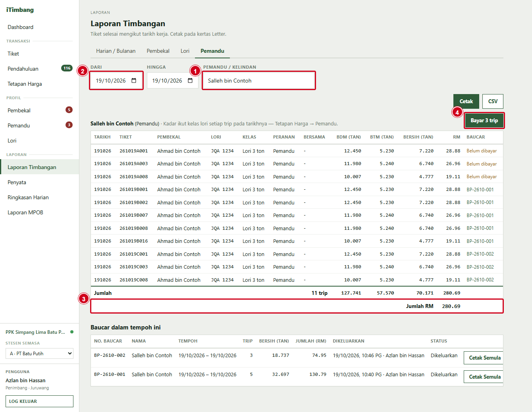The width and height of the screenshot is (532, 412).
Task: Click the Hingga date input
Action: pyautogui.click(x=173, y=81)
